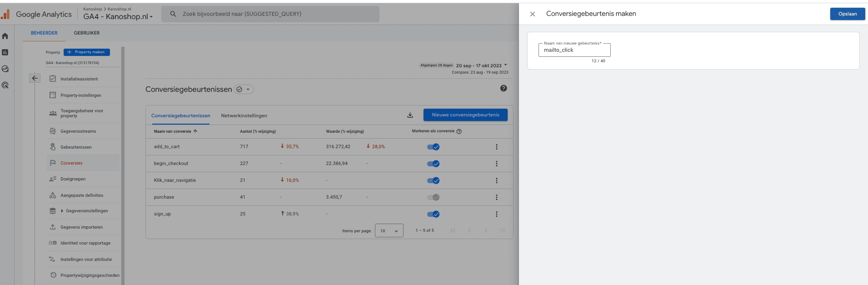Screen dimensions: 868x285
Task: Click the Installatieassistent checkbox icon
Action: [x=53, y=79]
